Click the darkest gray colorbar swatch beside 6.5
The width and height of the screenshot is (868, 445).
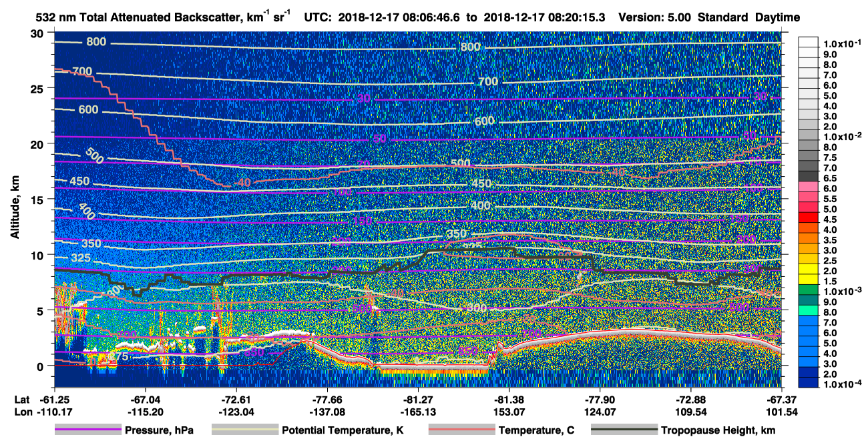(x=809, y=175)
